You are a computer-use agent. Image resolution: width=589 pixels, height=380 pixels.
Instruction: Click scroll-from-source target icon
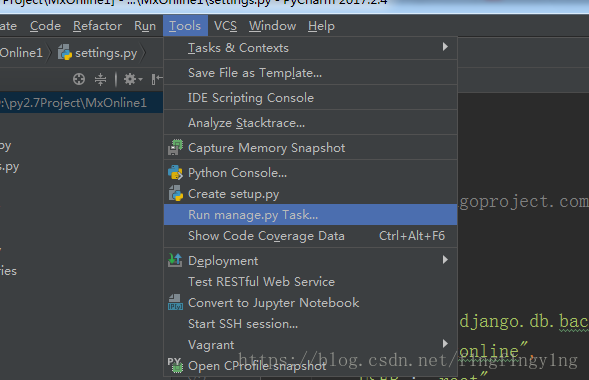tap(79, 79)
